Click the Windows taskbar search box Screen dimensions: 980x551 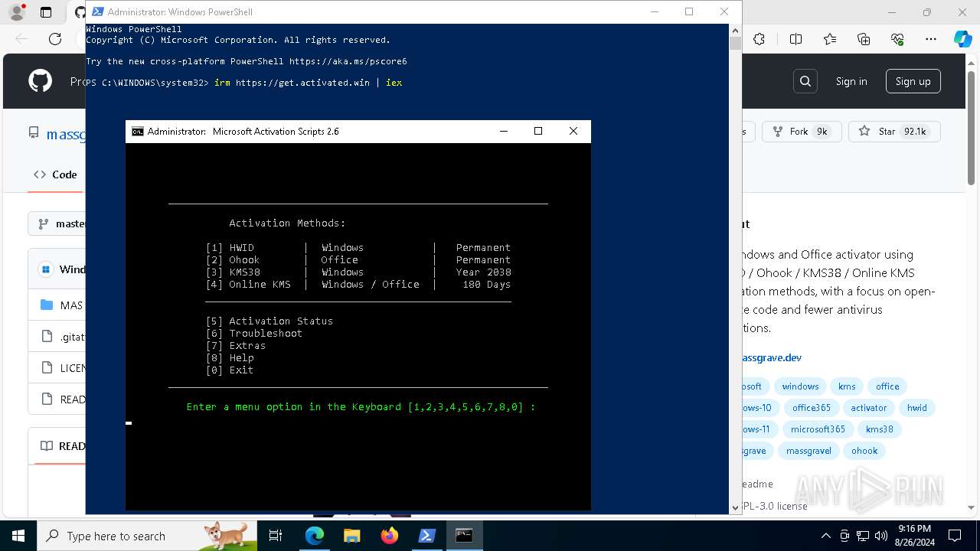pyautogui.click(x=146, y=536)
